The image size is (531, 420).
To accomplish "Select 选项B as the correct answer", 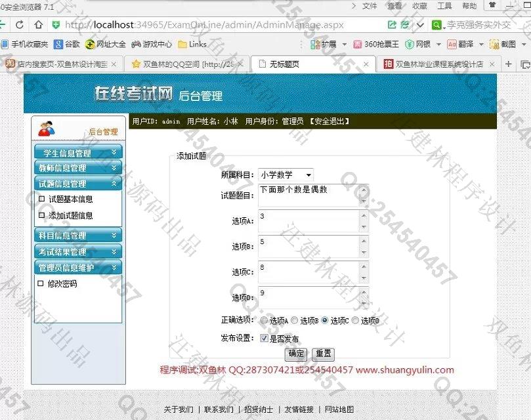I will click(294, 320).
